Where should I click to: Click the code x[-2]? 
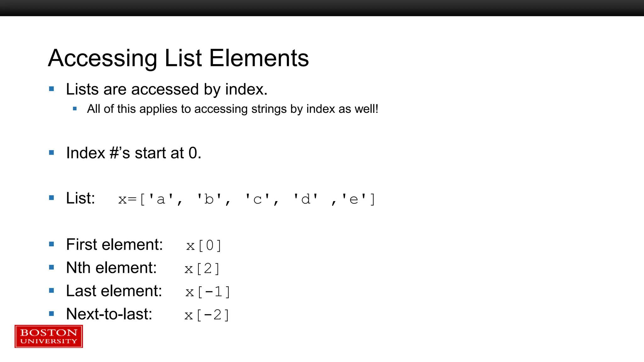coord(207,315)
